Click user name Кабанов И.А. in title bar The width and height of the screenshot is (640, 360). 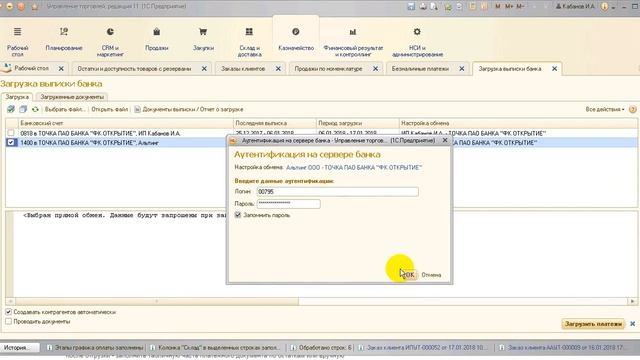[576, 7]
